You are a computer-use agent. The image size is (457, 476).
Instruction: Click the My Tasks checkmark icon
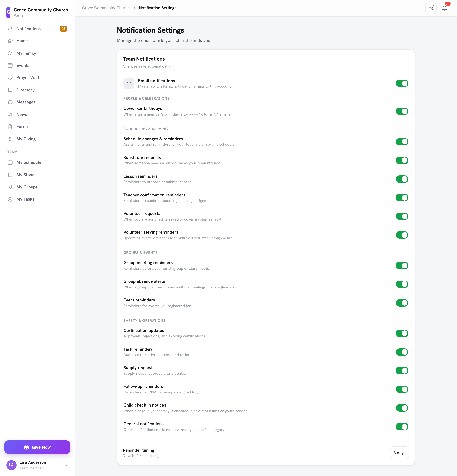pos(10,199)
